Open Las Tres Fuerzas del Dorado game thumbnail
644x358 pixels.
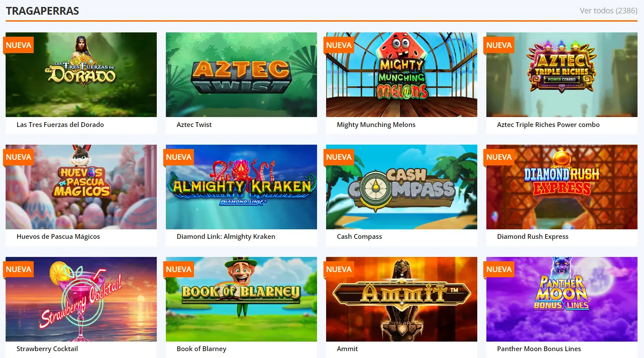coord(81,75)
